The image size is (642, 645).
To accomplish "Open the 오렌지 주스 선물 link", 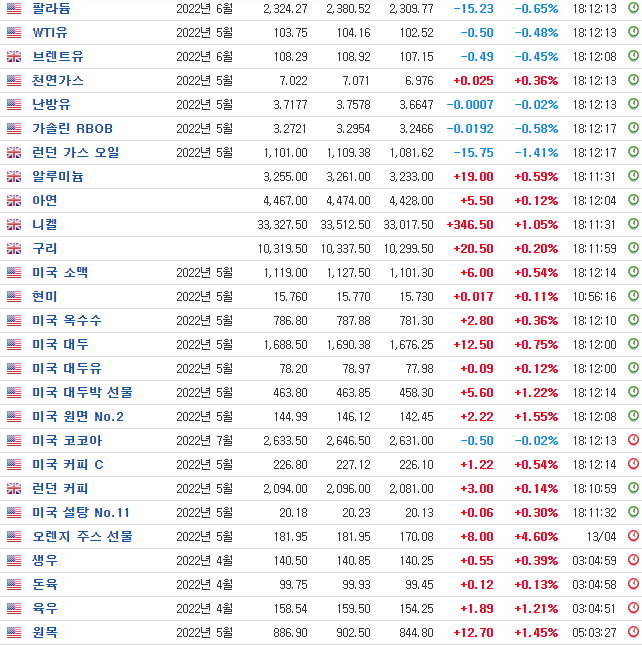I will point(82,536).
